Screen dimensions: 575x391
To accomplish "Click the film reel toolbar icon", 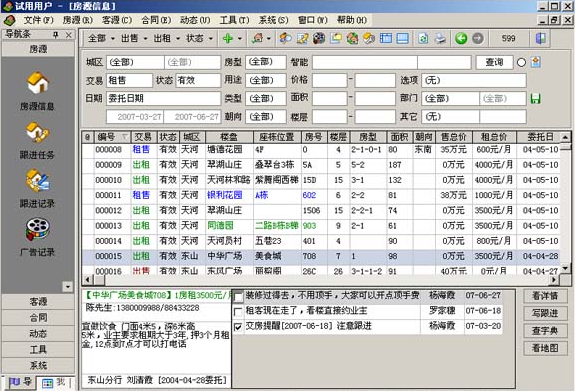I will 319,38.
